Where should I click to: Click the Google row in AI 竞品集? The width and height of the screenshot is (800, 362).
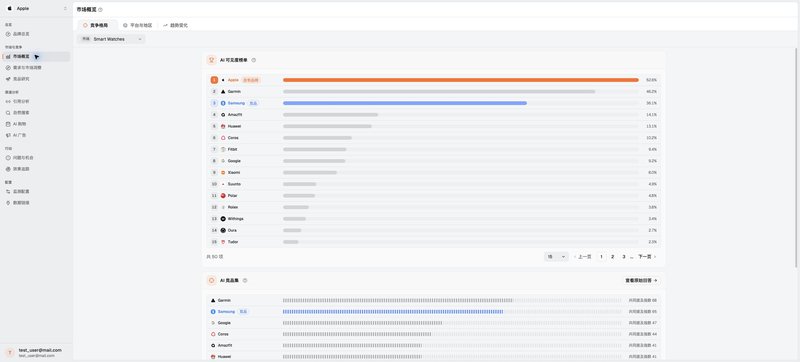click(434, 323)
